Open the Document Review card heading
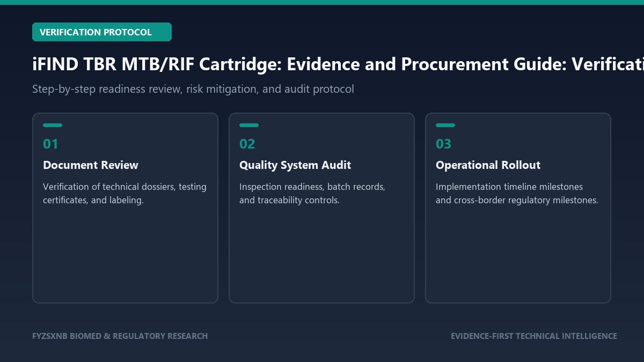Image resolution: width=644 pixels, height=362 pixels. [x=91, y=165]
